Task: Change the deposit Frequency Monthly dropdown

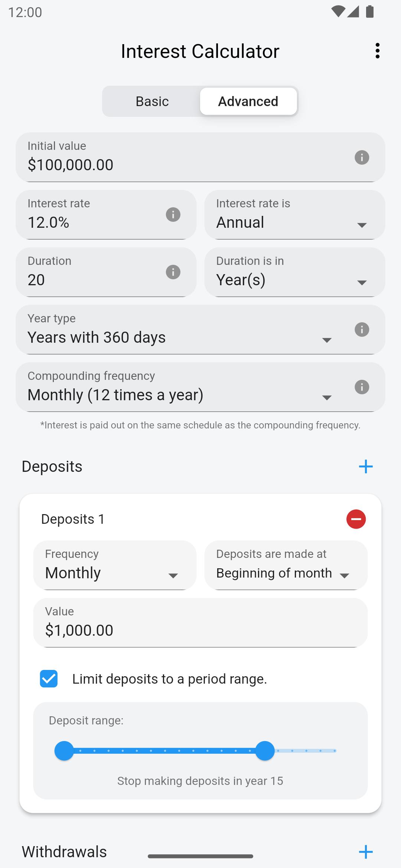Action: point(115,565)
